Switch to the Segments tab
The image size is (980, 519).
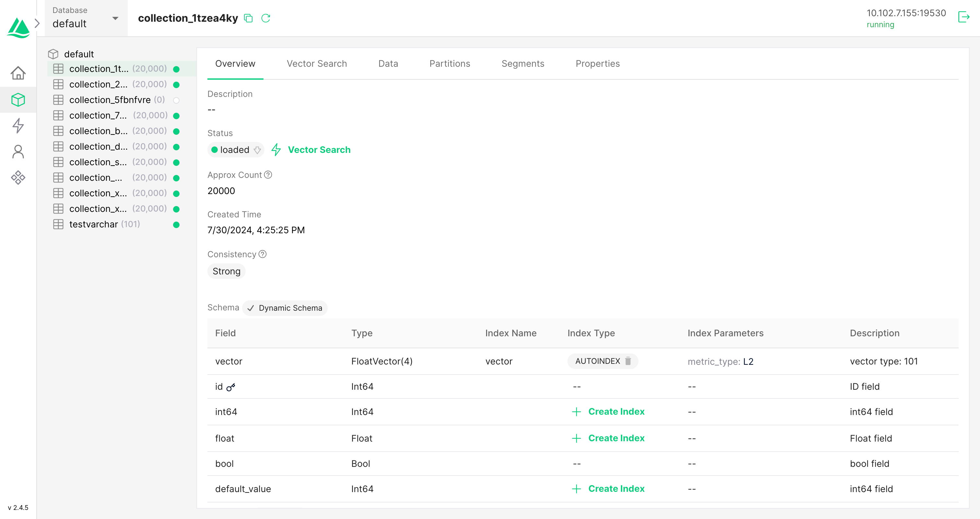tap(523, 63)
